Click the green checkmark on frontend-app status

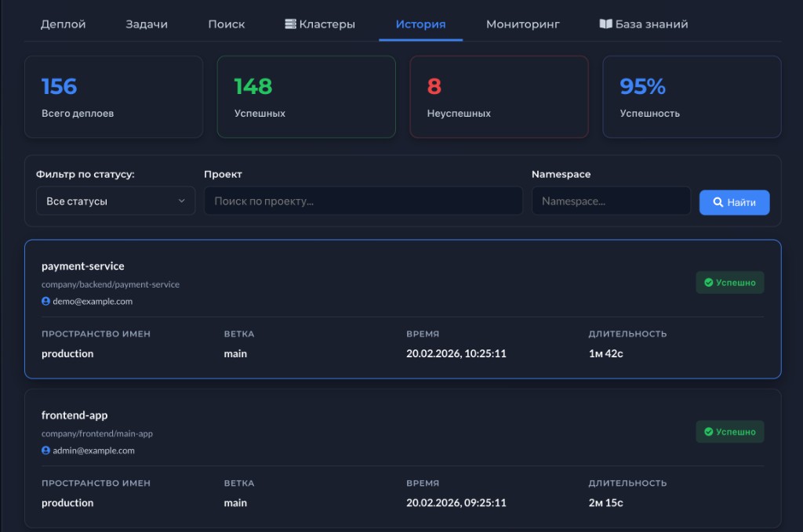[x=708, y=432]
